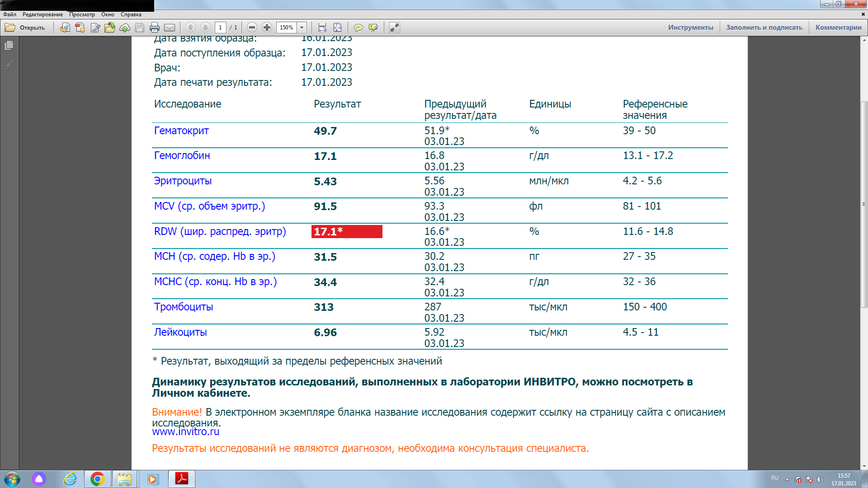The height and width of the screenshot is (488, 868).
Task: Click the export/share file folder icon
Action: pos(110,28)
